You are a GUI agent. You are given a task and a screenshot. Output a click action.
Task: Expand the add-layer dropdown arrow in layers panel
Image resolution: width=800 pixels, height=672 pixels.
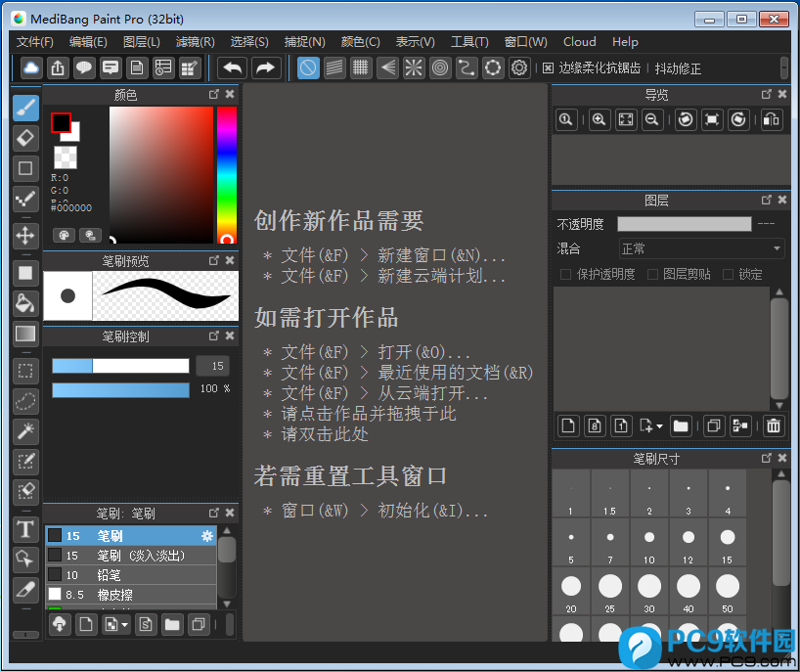(x=659, y=426)
